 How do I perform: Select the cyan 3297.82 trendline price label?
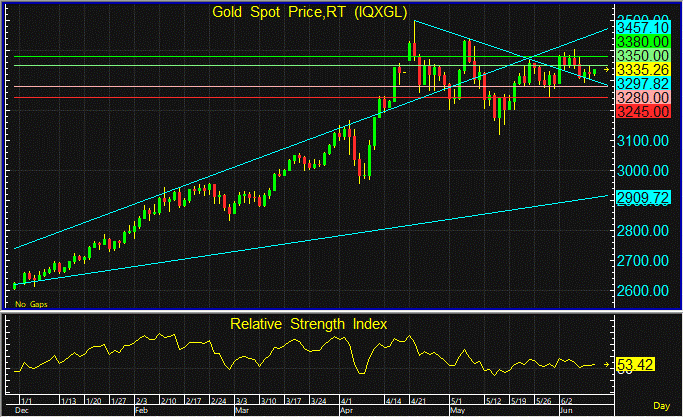[639, 84]
